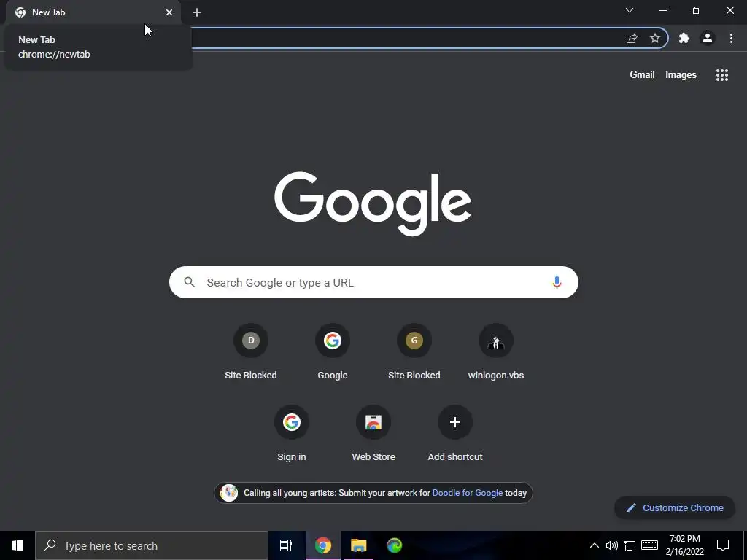Click the doodle promo thumbnail icon

click(x=229, y=493)
